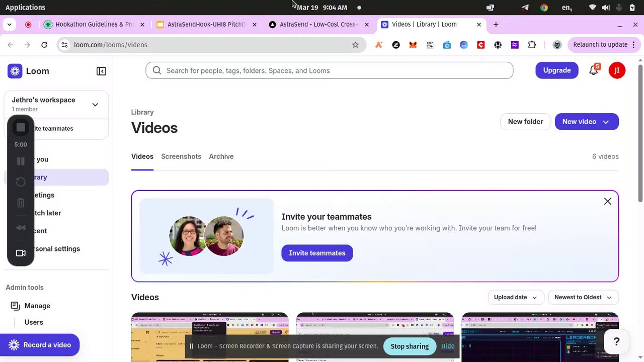This screenshot has width=644, height=362.
Task: Select the Videos tab in Library
Action: [142, 156]
